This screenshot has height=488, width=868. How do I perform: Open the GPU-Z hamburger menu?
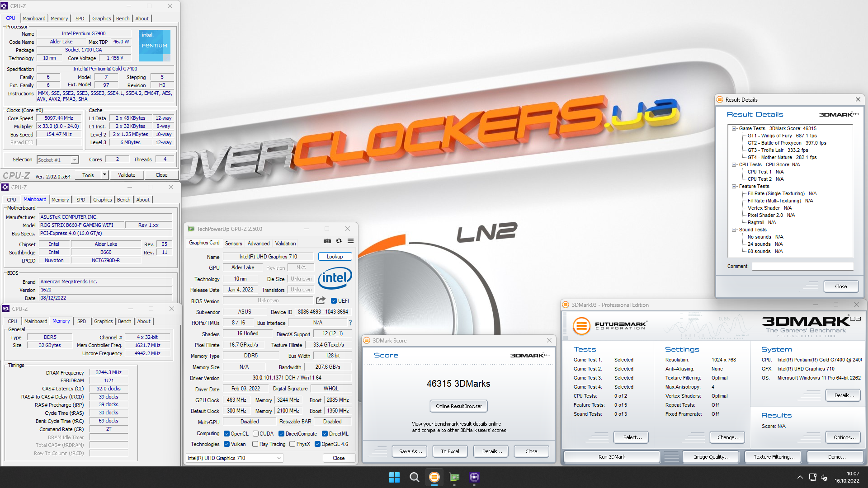click(350, 241)
